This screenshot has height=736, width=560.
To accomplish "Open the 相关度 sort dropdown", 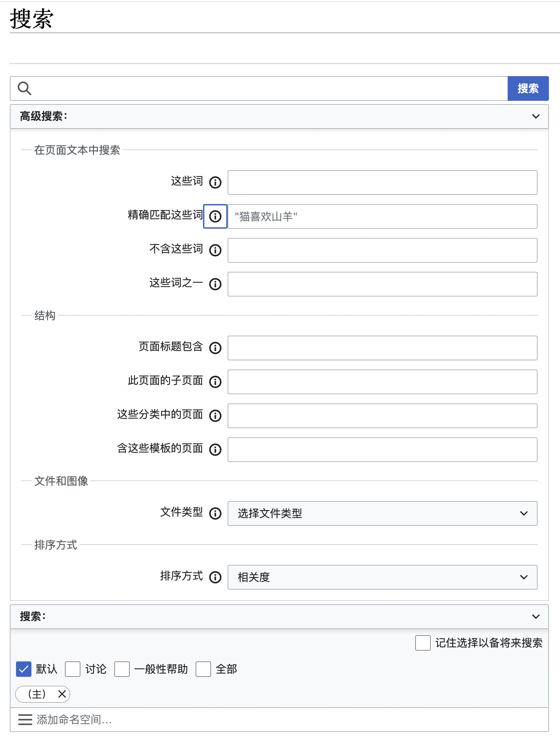I will coord(382,577).
